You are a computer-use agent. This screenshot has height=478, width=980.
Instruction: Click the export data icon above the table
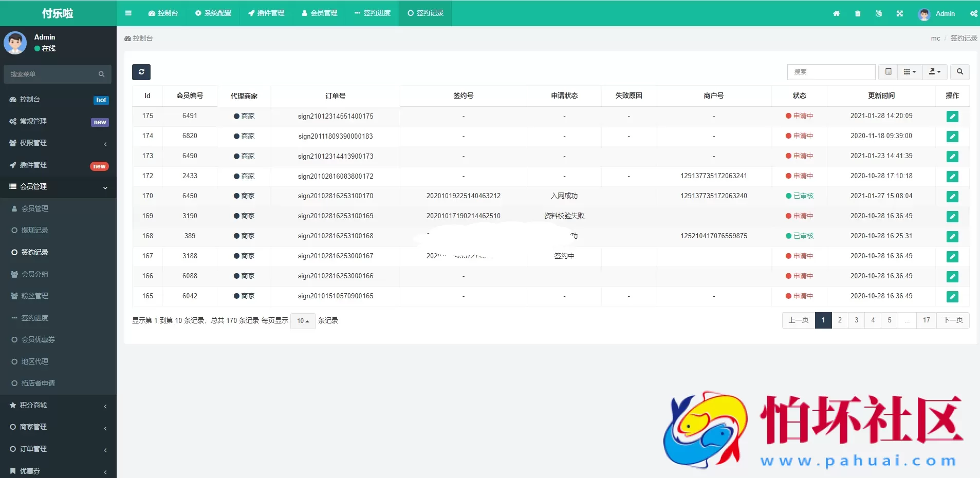coord(935,72)
